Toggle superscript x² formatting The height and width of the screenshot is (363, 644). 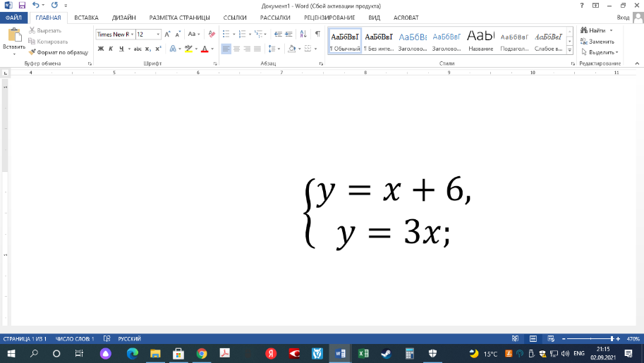pos(159,49)
